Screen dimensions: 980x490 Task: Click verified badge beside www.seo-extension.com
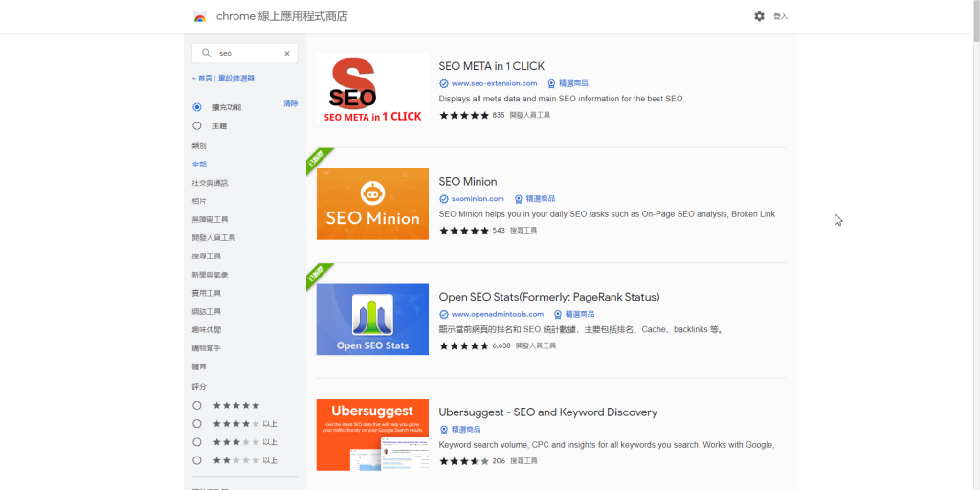point(444,84)
